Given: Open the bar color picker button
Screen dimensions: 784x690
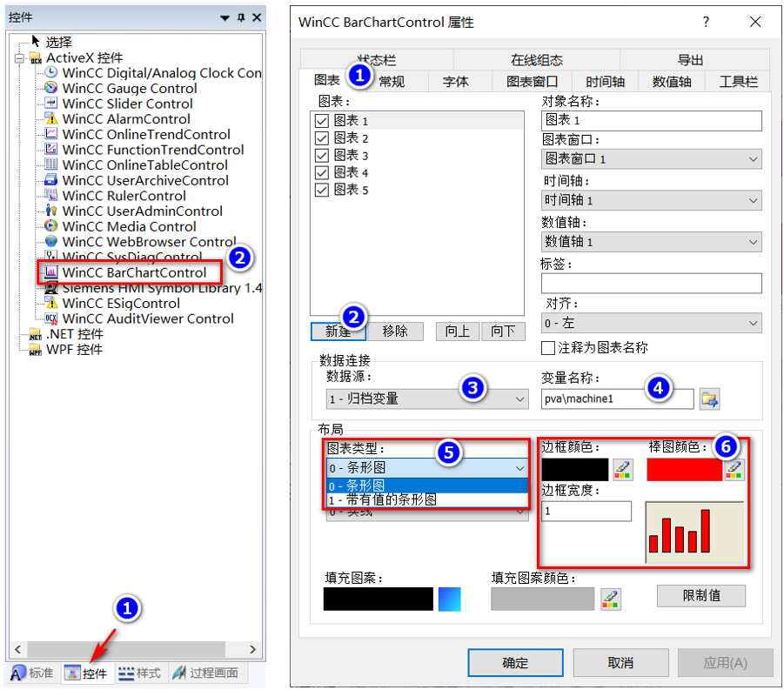Looking at the screenshot, I should click(x=734, y=470).
